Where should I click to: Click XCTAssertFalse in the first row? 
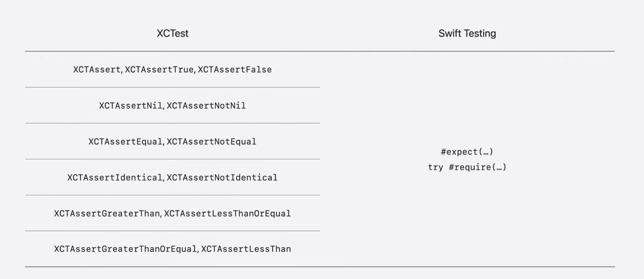pos(235,69)
